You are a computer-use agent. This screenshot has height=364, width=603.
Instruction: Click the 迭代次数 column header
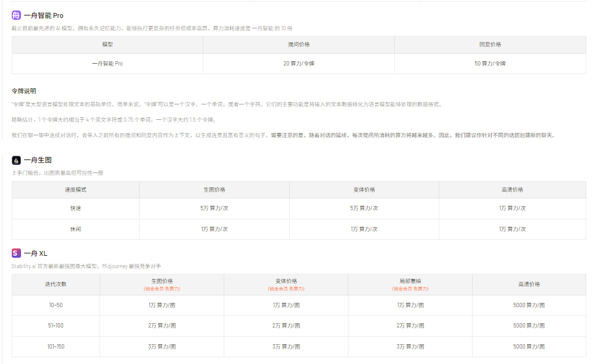point(56,284)
